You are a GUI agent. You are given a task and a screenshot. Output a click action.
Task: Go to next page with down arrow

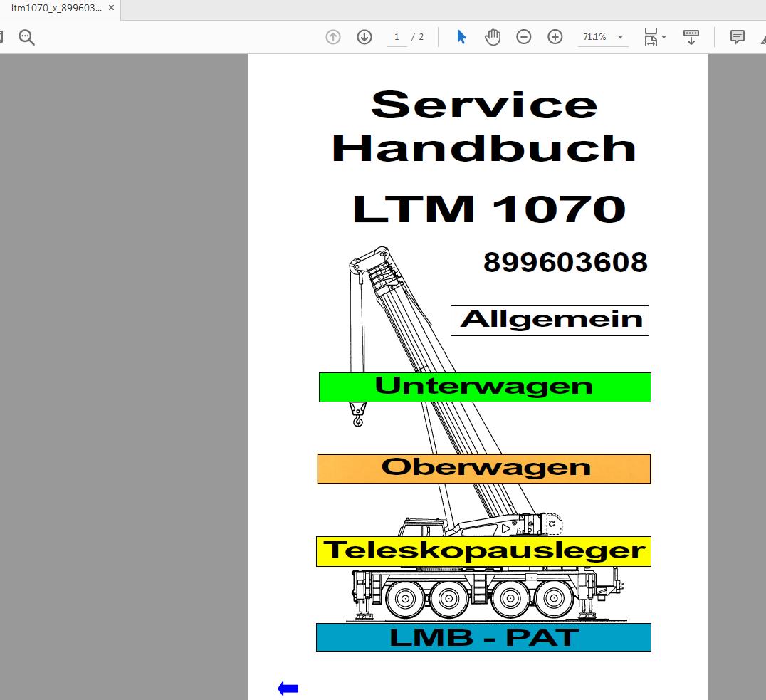click(364, 36)
